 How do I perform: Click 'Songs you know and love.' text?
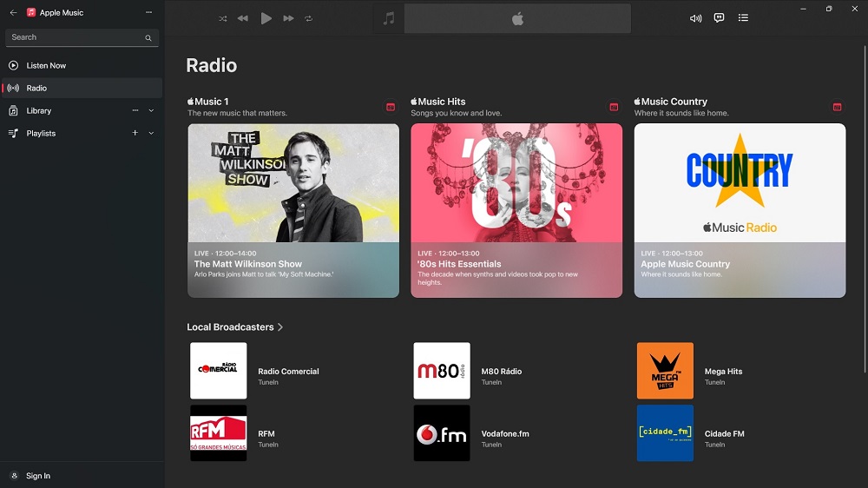pos(457,113)
